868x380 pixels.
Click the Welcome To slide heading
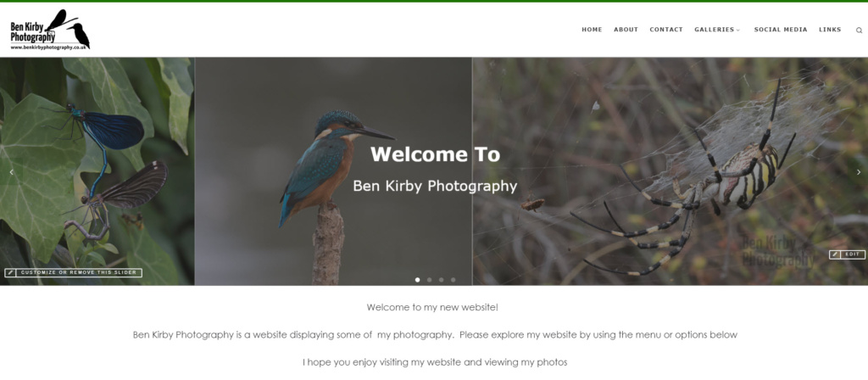pos(435,154)
